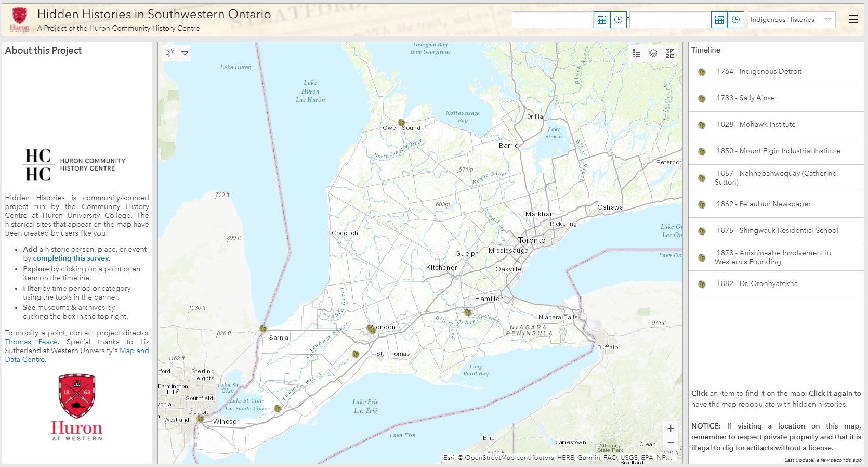Open the basemap gallery grid icon
This screenshot has width=868, height=467.
click(x=670, y=53)
